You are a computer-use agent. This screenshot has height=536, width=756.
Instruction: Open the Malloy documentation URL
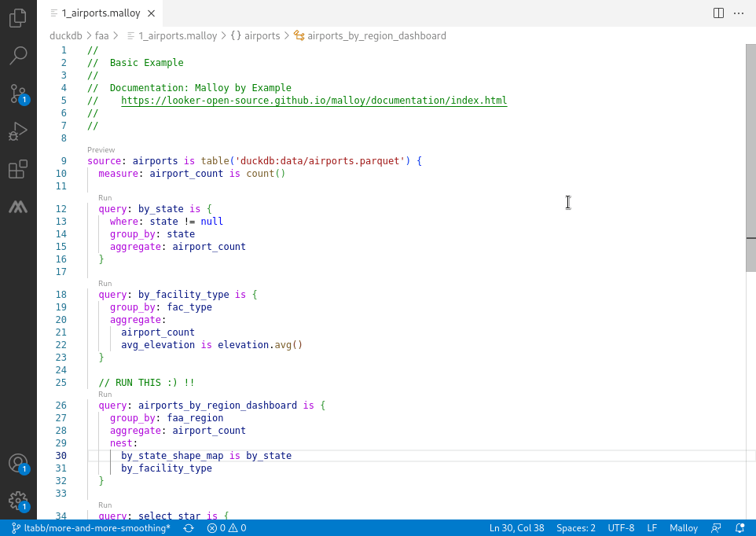[314, 100]
